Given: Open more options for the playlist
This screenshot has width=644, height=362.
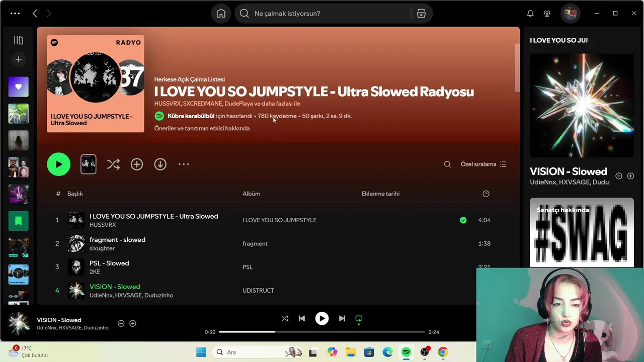Looking at the screenshot, I should (x=184, y=164).
